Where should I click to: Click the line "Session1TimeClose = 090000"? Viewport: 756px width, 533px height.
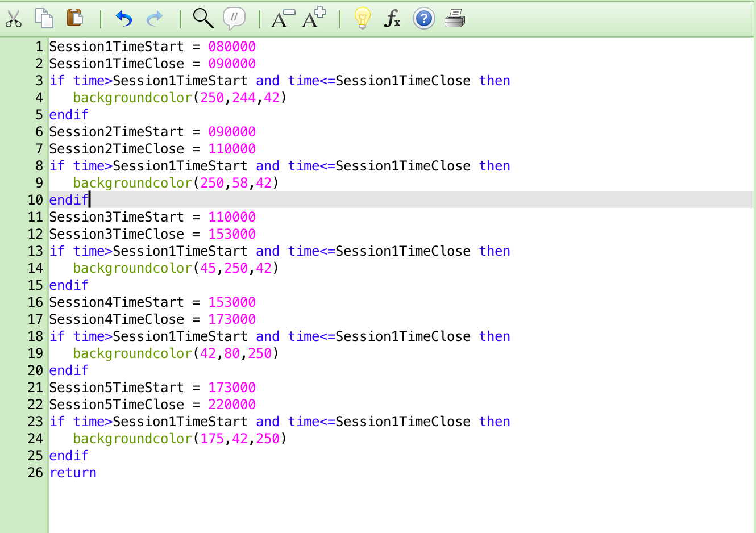[x=152, y=64]
